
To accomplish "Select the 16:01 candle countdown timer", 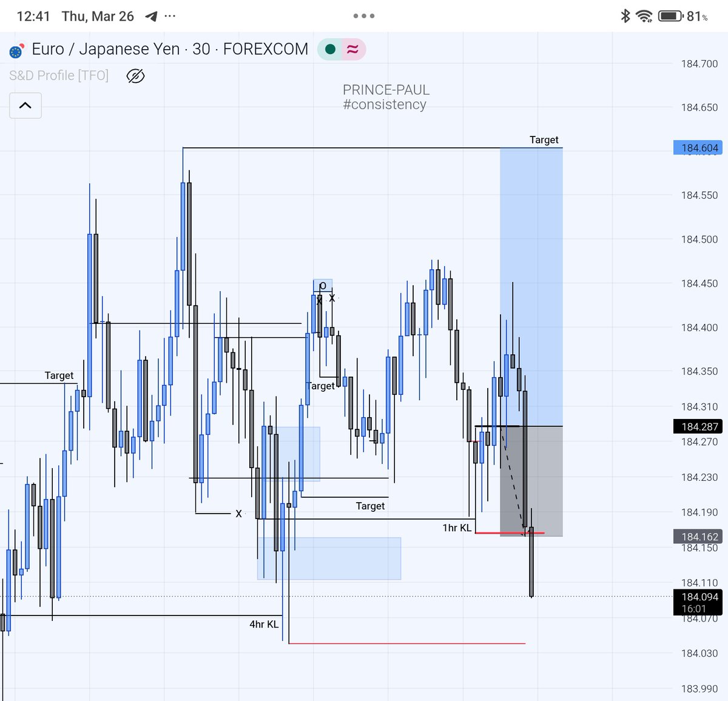I will coord(693,609).
